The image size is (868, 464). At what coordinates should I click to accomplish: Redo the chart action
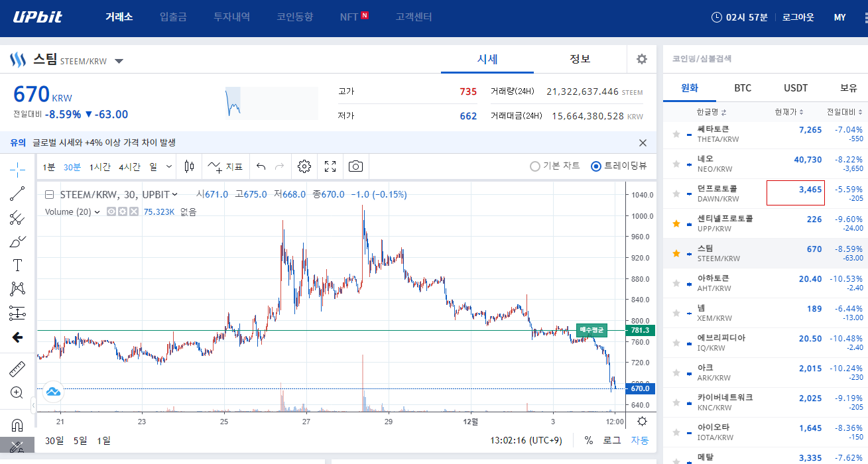tap(279, 166)
